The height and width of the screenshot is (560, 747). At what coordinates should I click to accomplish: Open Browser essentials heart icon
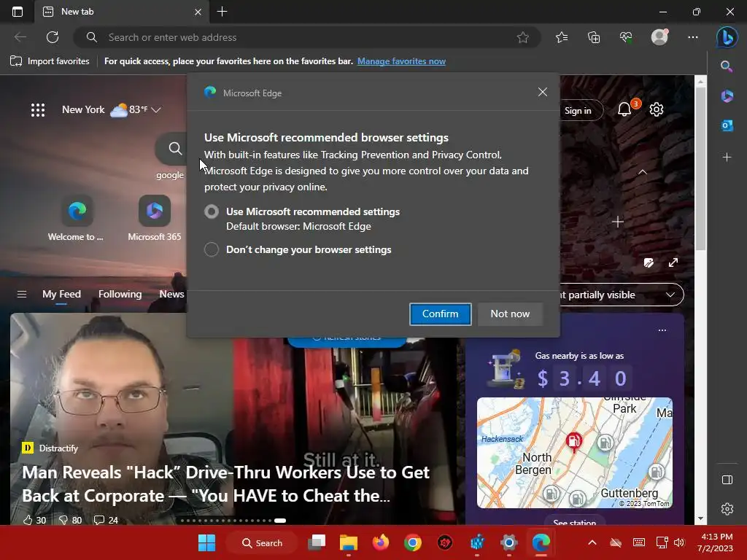click(x=626, y=37)
